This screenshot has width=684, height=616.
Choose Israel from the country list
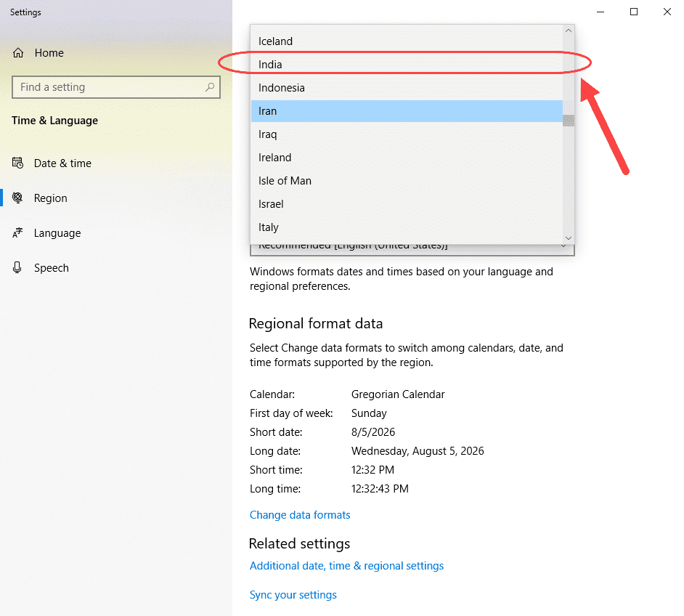(x=407, y=204)
